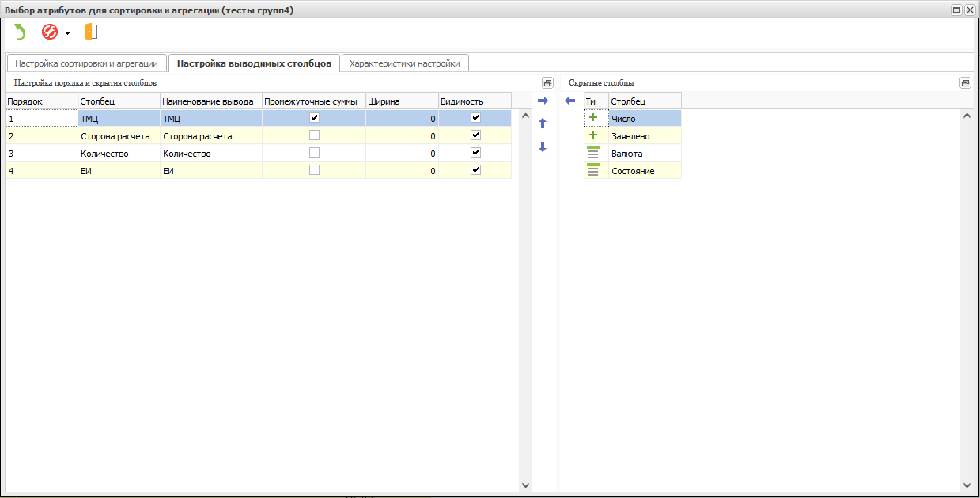Enable Промежуточные суммы for Сторона расчета row
980x498 pixels.
click(x=314, y=135)
